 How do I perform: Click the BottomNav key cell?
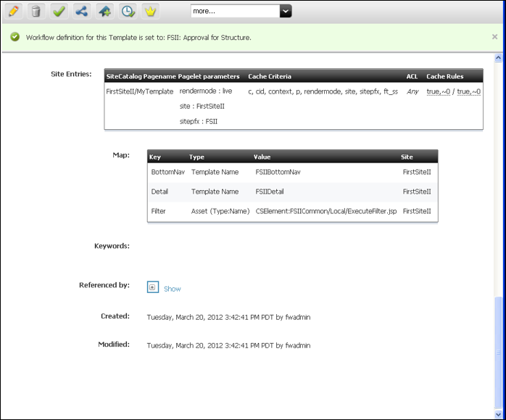(x=167, y=172)
